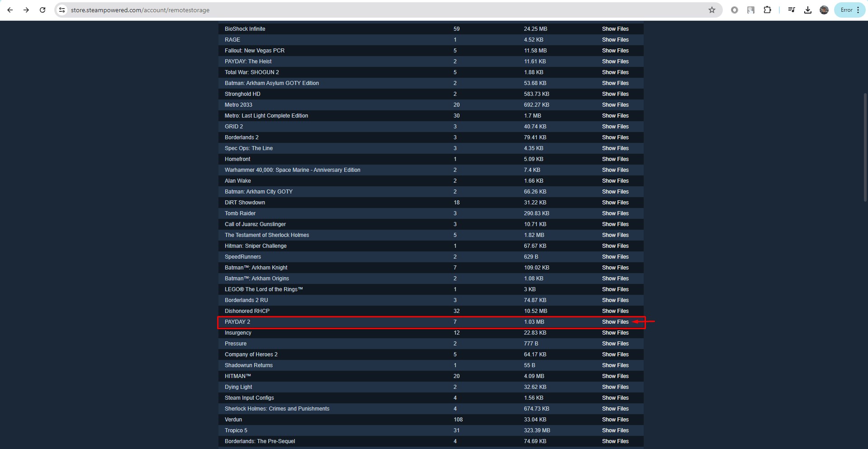
Task: Open the media controls music-note icon
Action: click(792, 10)
